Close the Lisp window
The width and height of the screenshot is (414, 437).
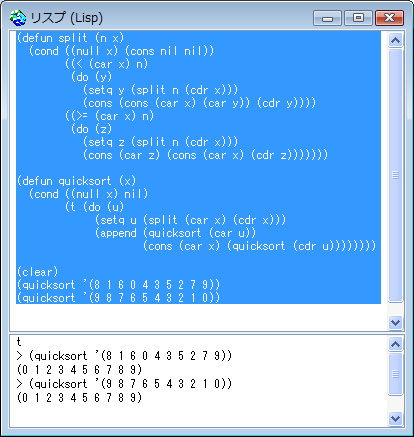click(389, 18)
